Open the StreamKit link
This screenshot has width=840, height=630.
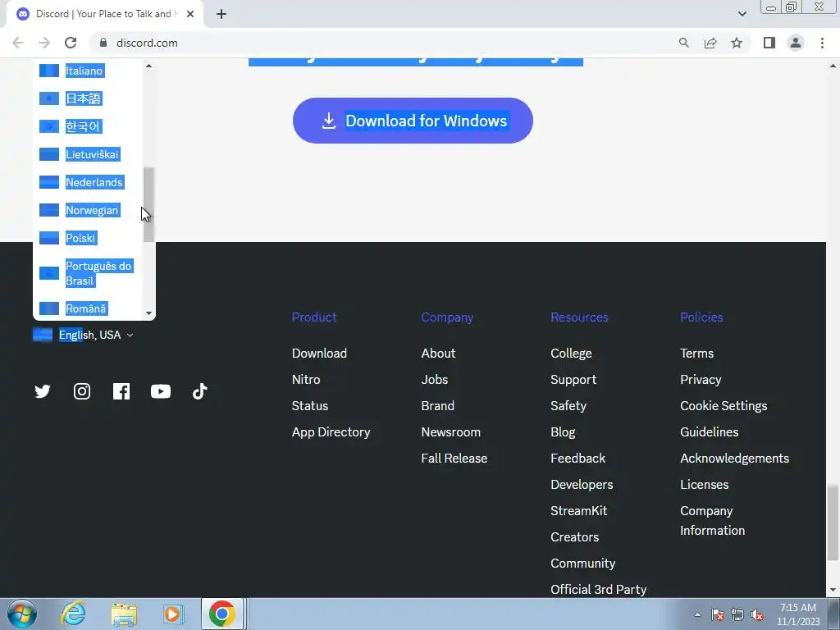coord(578,511)
